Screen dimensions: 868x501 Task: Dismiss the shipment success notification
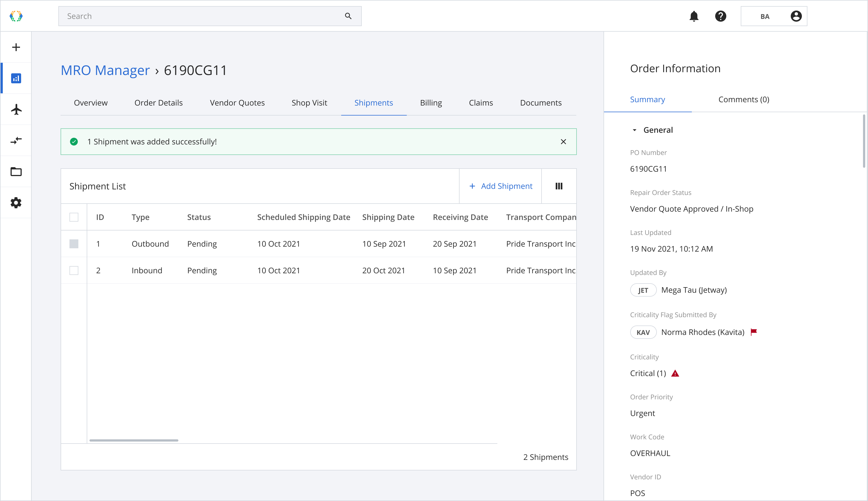(x=563, y=142)
